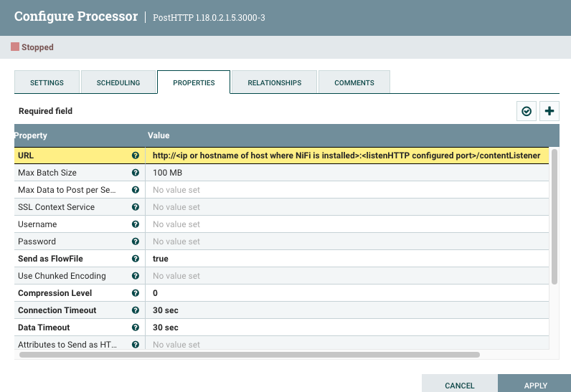Set a value for Password
Screen dimensions: 571x392
[x=347, y=242]
